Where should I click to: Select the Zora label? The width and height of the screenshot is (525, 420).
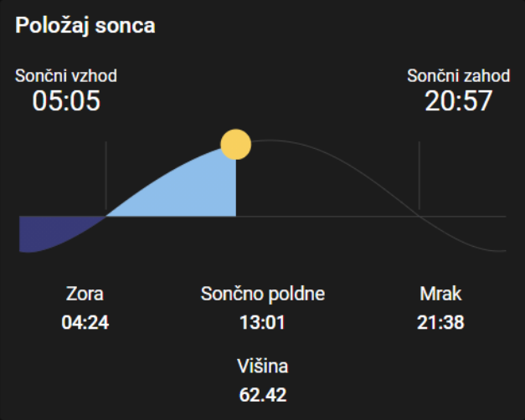pos(85,294)
